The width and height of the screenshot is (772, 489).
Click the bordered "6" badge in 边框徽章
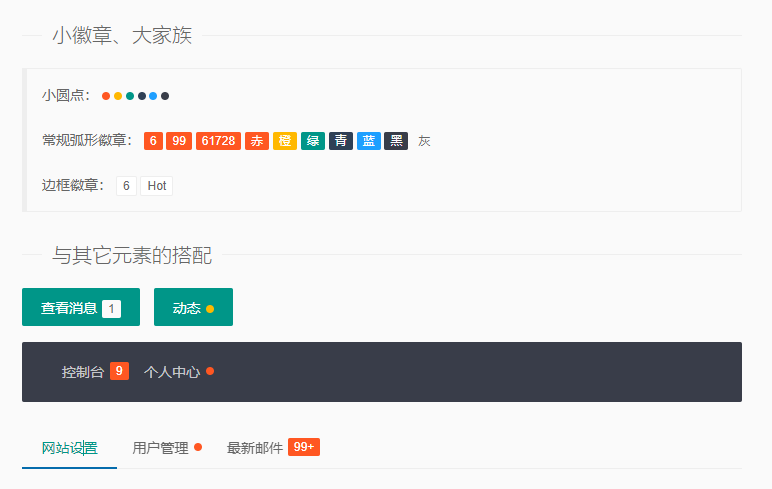pos(126,186)
